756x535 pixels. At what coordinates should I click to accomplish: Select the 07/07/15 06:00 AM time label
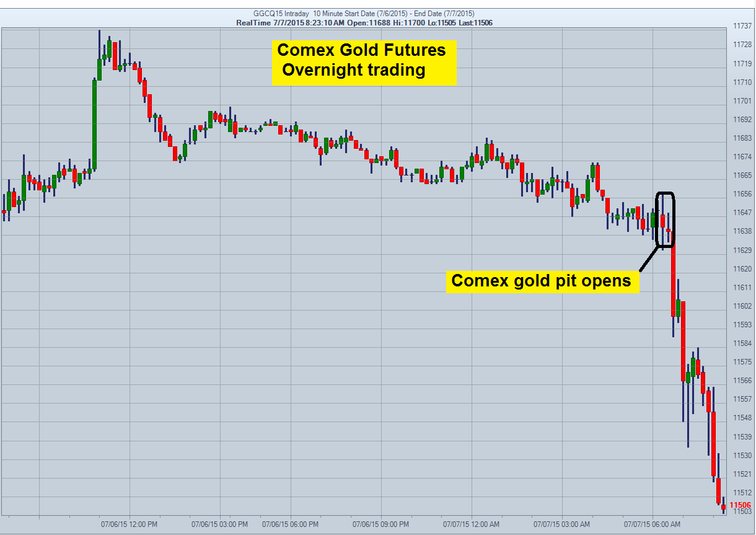(x=652, y=524)
